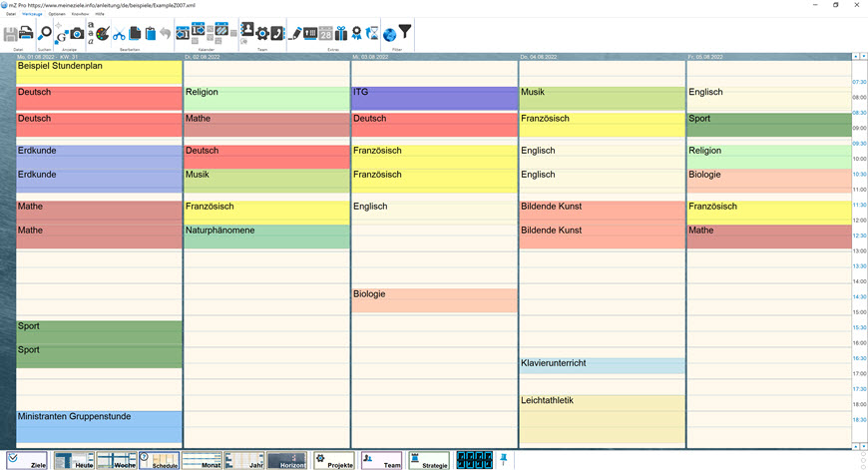The height and width of the screenshot is (470, 868).
Task: Switch to the Ziele view
Action: pos(27,460)
